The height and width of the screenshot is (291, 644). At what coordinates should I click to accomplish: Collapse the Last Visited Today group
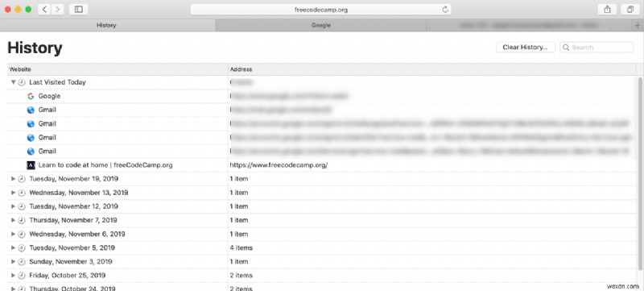[x=13, y=82]
